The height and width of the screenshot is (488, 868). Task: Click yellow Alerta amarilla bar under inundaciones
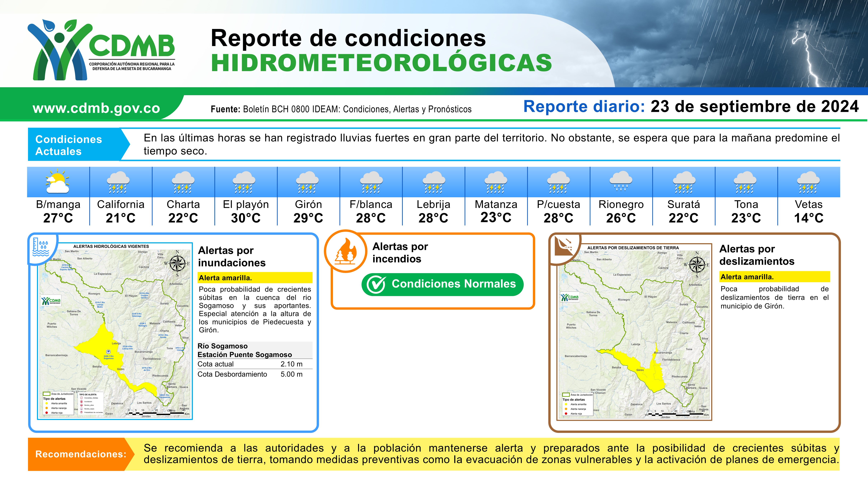(x=255, y=278)
